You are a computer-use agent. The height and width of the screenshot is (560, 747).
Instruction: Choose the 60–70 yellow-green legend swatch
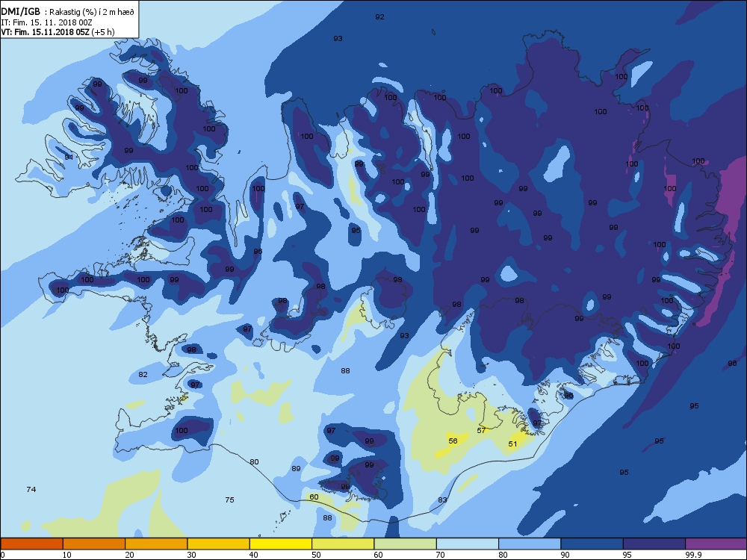(406, 544)
